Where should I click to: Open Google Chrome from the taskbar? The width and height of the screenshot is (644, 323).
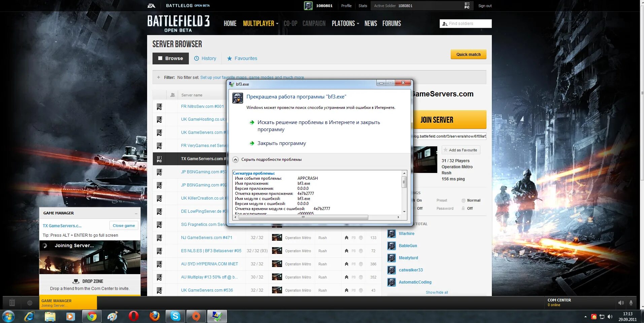pyautogui.click(x=92, y=317)
